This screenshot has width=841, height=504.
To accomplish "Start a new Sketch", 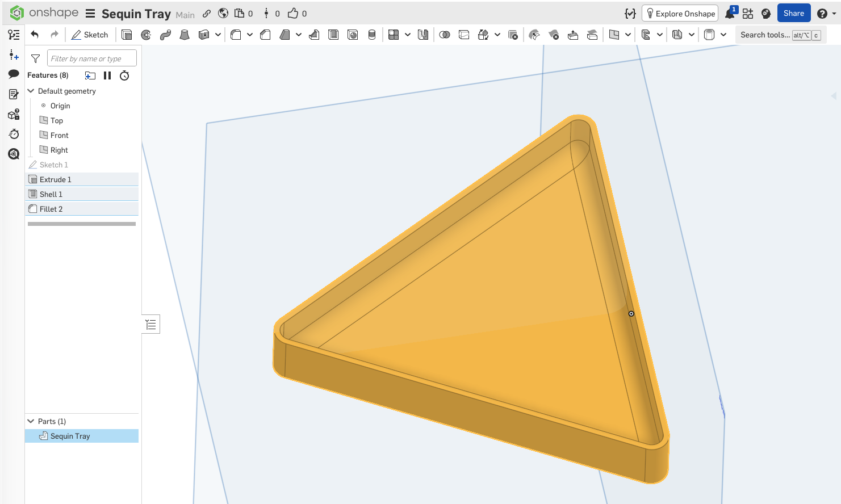I will coord(90,35).
